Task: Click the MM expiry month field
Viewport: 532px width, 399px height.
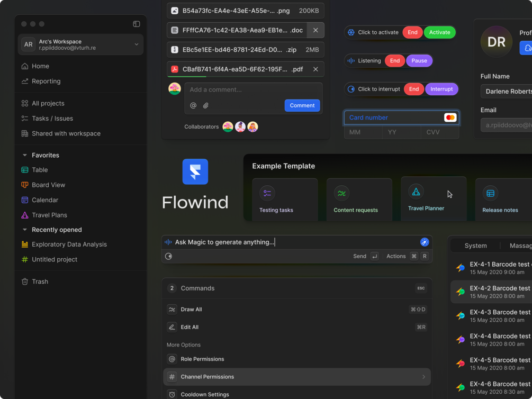Action: [363, 132]
